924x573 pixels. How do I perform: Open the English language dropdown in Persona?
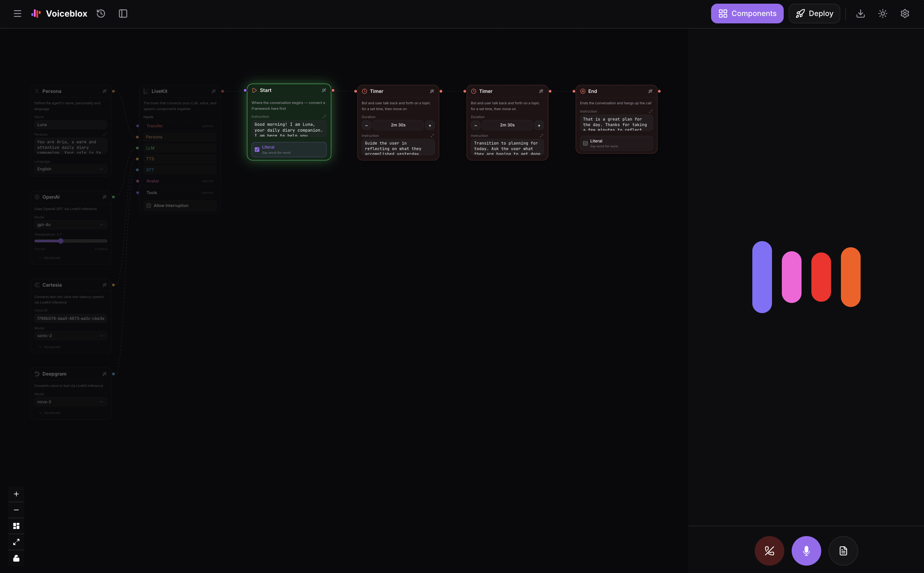70,169
